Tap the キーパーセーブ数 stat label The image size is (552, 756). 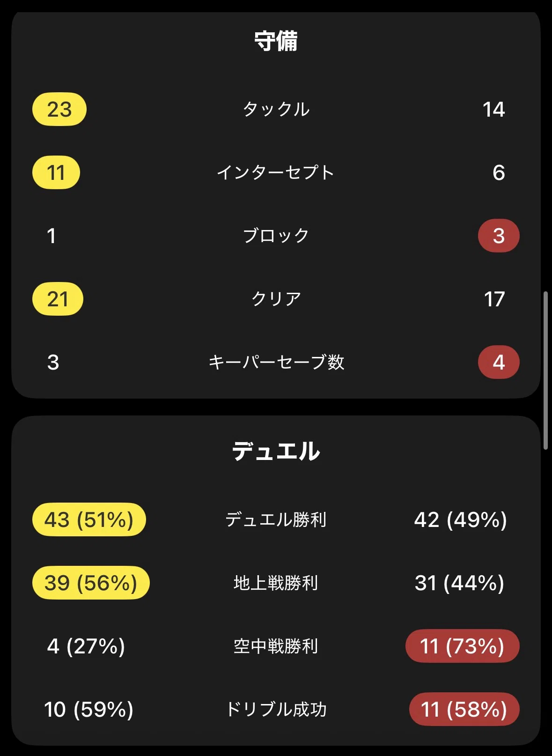pyautogui.click(x=276, y=362)
